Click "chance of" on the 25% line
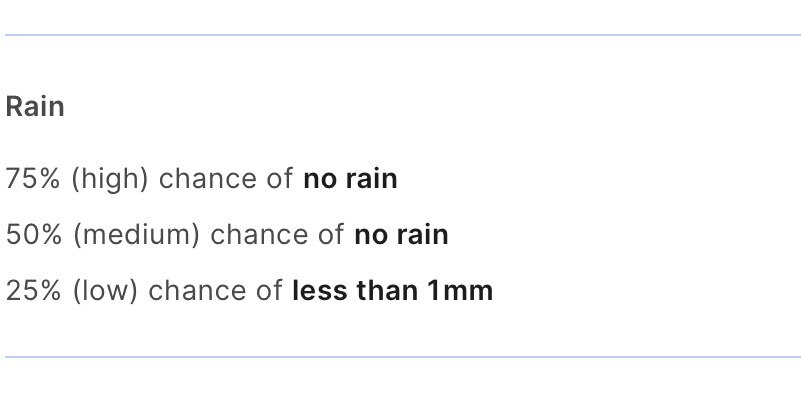Image resolution: width=801 pixels, height=393 pixels. 216,291
